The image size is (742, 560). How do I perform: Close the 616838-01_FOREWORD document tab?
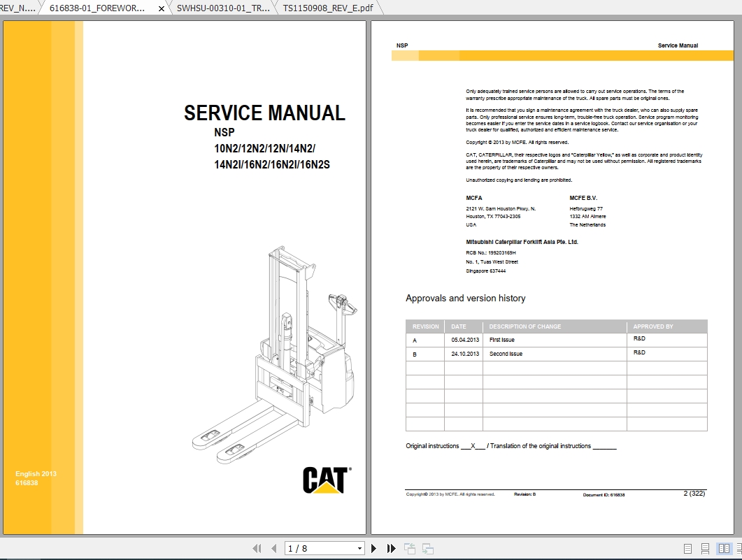coord(161,9)
